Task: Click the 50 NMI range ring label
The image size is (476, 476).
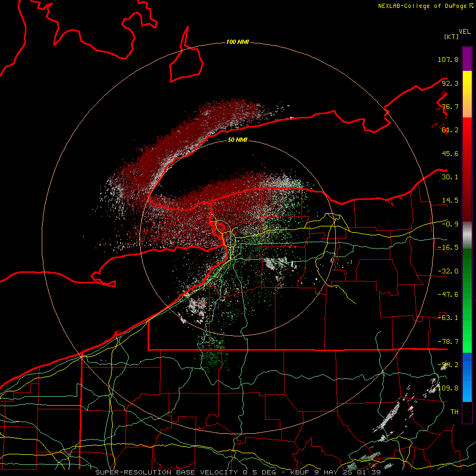Action: (x=237, y=140)
